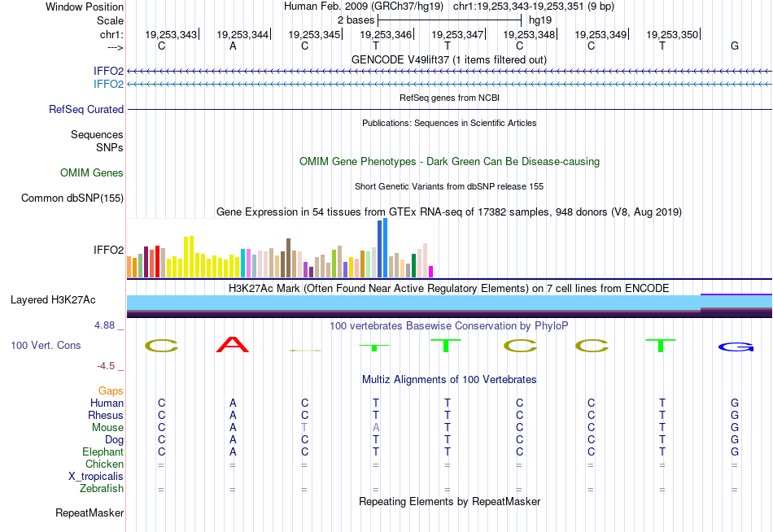Select the Elephant species label
This screenshot has width=773, height=532.
[x=103, y=451]
